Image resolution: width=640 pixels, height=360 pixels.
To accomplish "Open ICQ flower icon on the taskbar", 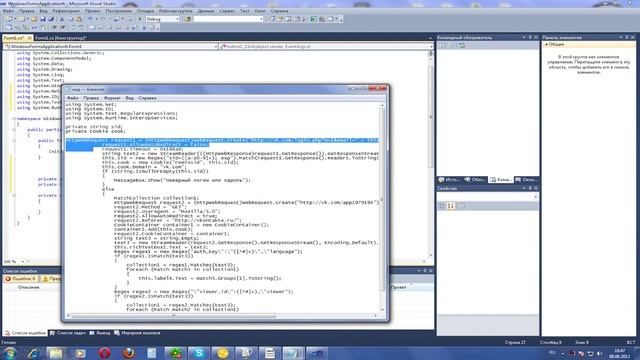I will tap(176, 353).
